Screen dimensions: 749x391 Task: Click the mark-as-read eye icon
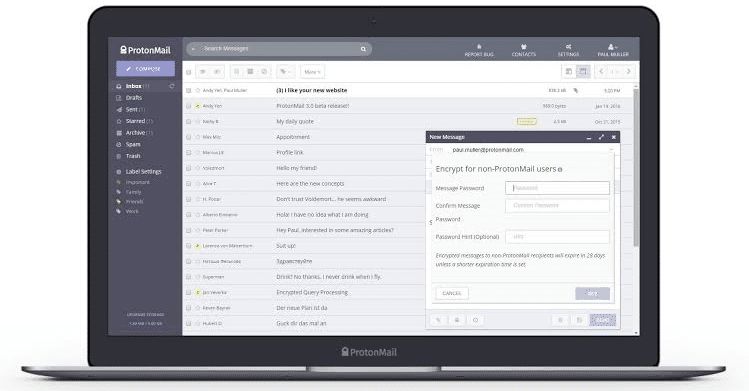coord(203,72)
